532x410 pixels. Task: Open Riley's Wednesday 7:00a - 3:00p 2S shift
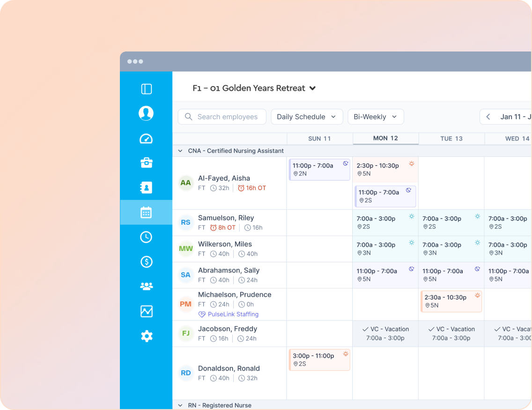(x=508, y=222)
